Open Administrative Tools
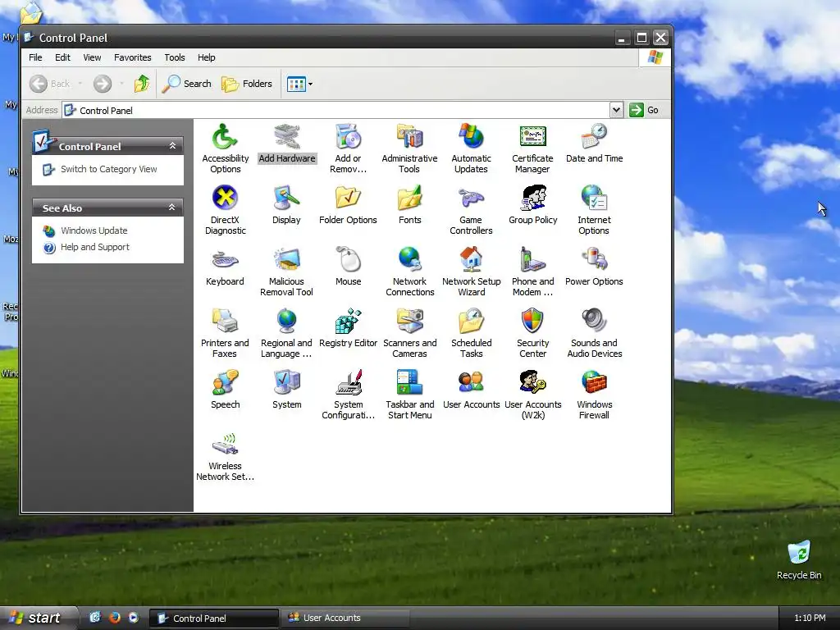The image size is (840, 630). 410,148
